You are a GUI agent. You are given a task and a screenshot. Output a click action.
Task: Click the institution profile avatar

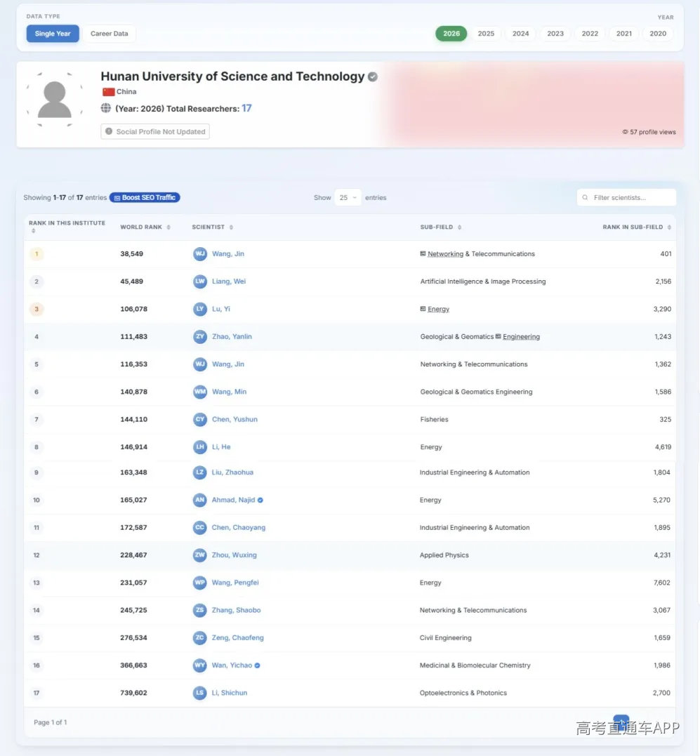55,99
